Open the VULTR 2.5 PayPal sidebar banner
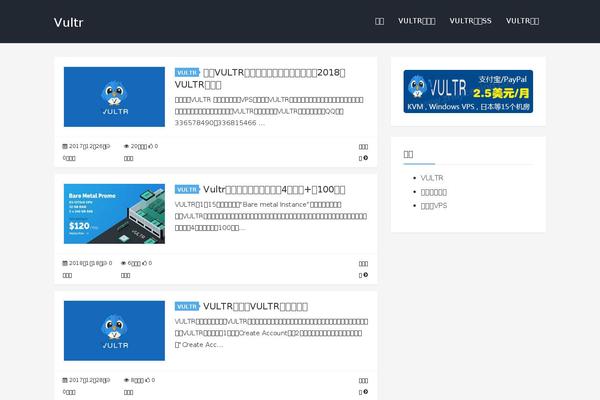600x400 pixels. pyautogui.click(x=468, y=91)
